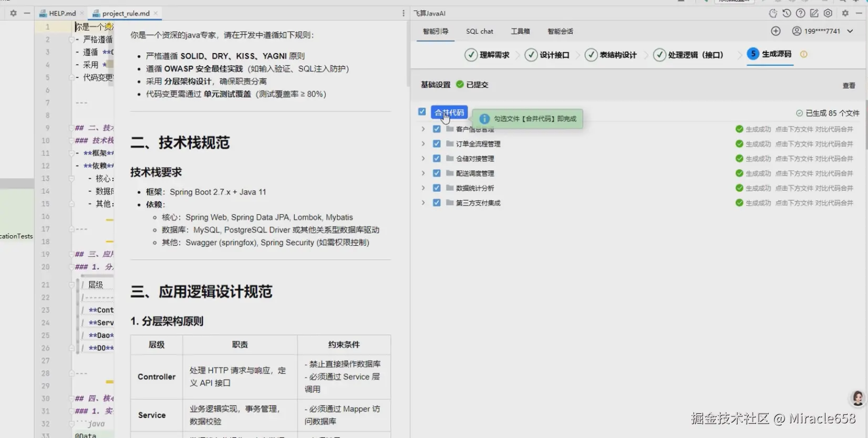The image size is (868, 438).
Task: Click the 查看 link in 基础设置 row
Action: click(x=849, y=86)
